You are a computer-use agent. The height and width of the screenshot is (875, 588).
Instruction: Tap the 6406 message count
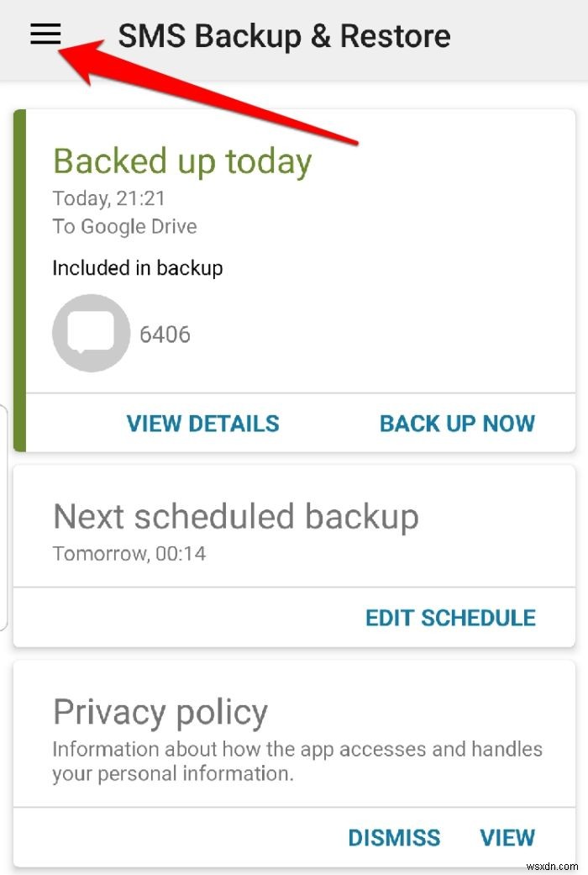165,334
